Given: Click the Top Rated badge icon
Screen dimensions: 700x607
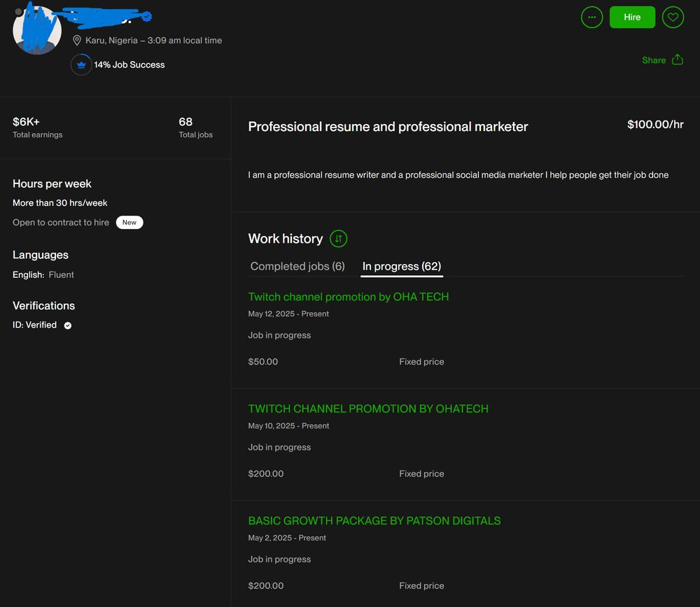Looking at the screenshot, I should (x=81, y=64).
